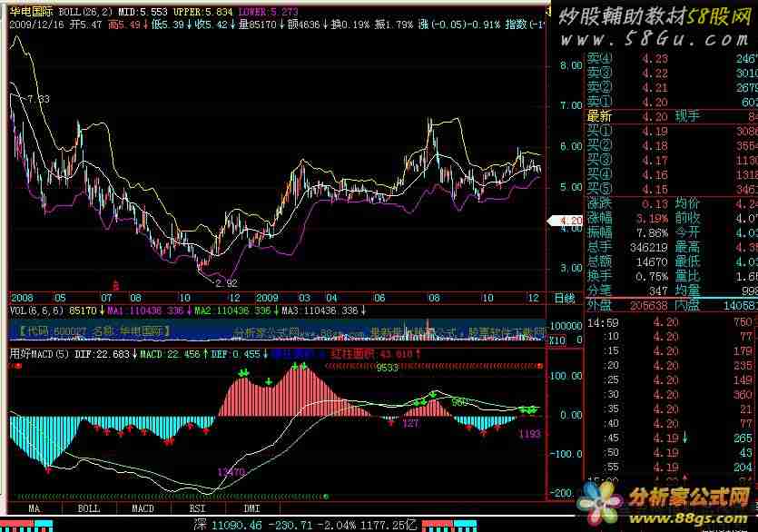This screenshot has width=758, height=532.
Task: Select the UPPER:5.834 value
Action: click(203, 12)
